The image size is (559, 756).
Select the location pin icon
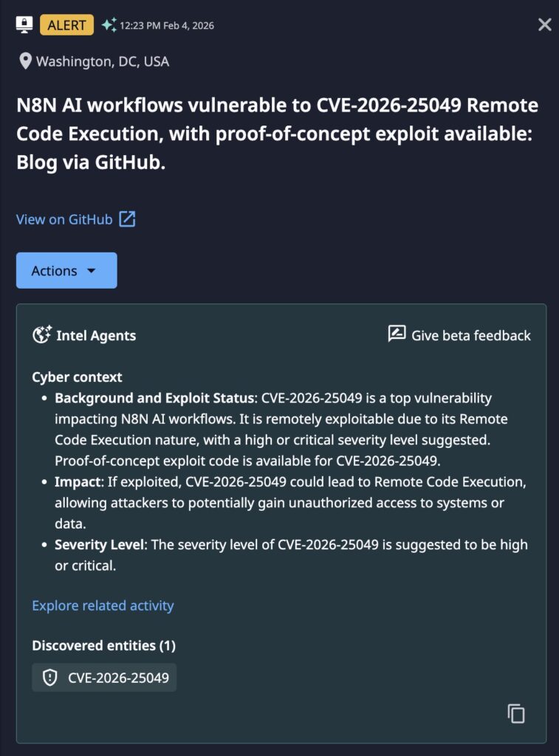24,61
